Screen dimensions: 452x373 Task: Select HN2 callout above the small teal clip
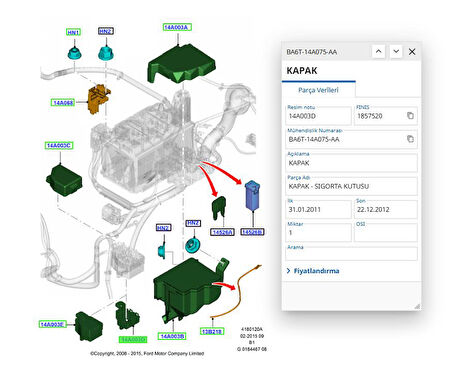(163, 228)
